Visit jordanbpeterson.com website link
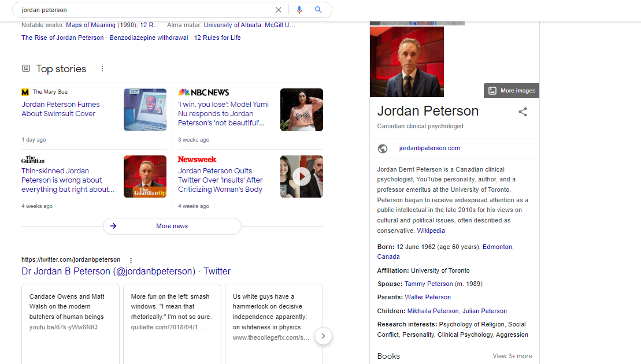 (x=429, y=148)
